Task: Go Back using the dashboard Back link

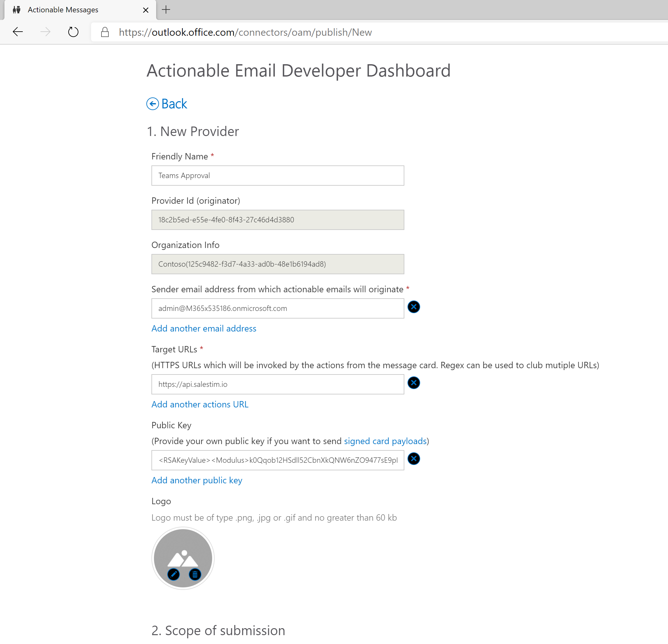Action: [x=167, y=104]
